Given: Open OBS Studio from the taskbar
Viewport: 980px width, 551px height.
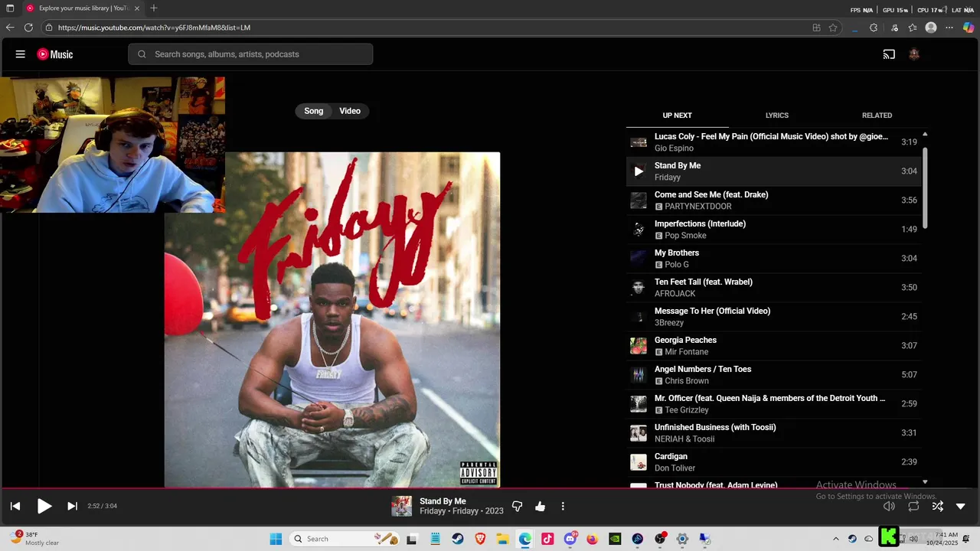Looking at the screenshot, I should click(660, 539).
